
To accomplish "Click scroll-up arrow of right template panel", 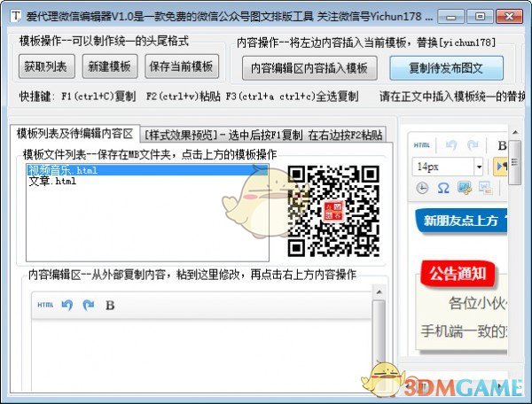I will pyautogui.click(x=514, y=132).
